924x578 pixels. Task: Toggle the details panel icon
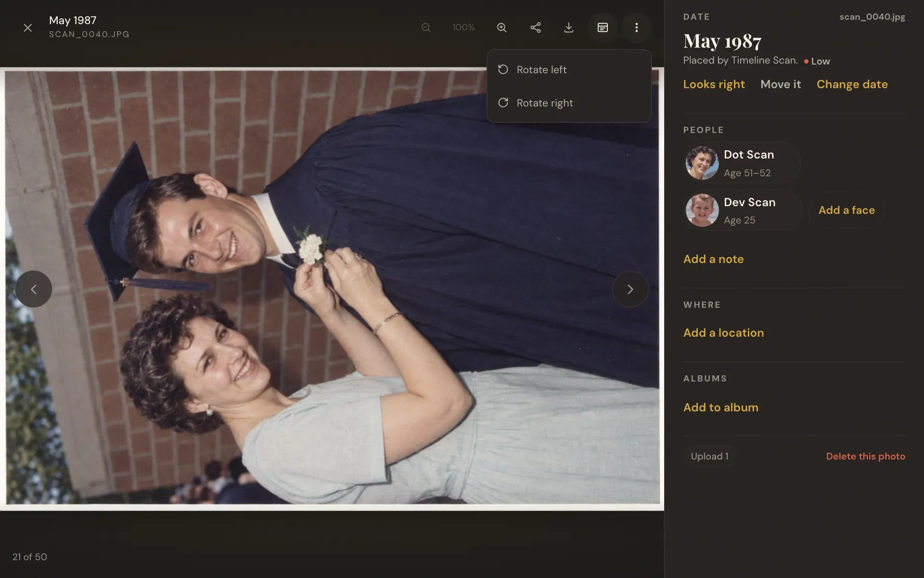(603, 27)
